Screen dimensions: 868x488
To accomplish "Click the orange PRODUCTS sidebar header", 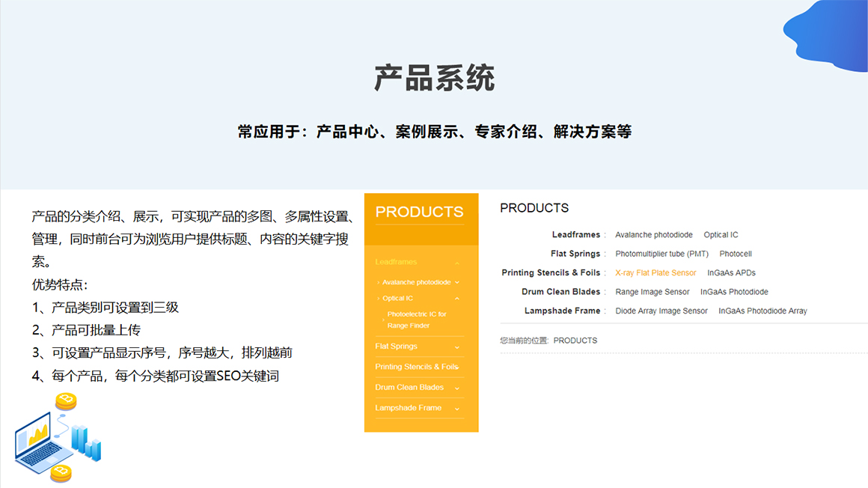I will 419,213.
